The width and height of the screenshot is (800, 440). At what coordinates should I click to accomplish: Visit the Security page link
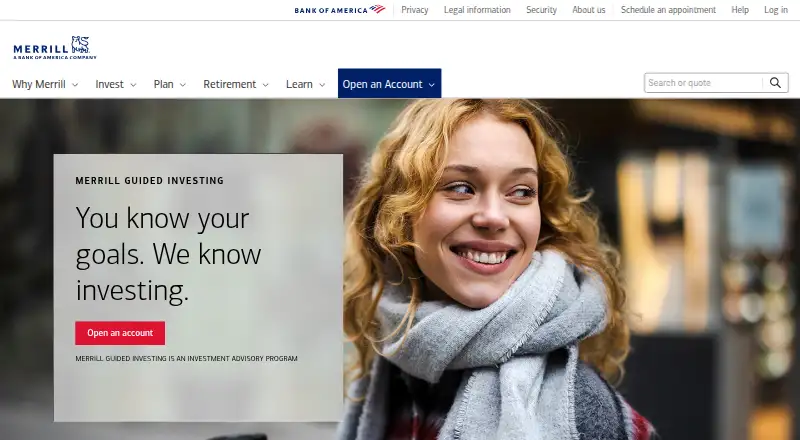541,10
